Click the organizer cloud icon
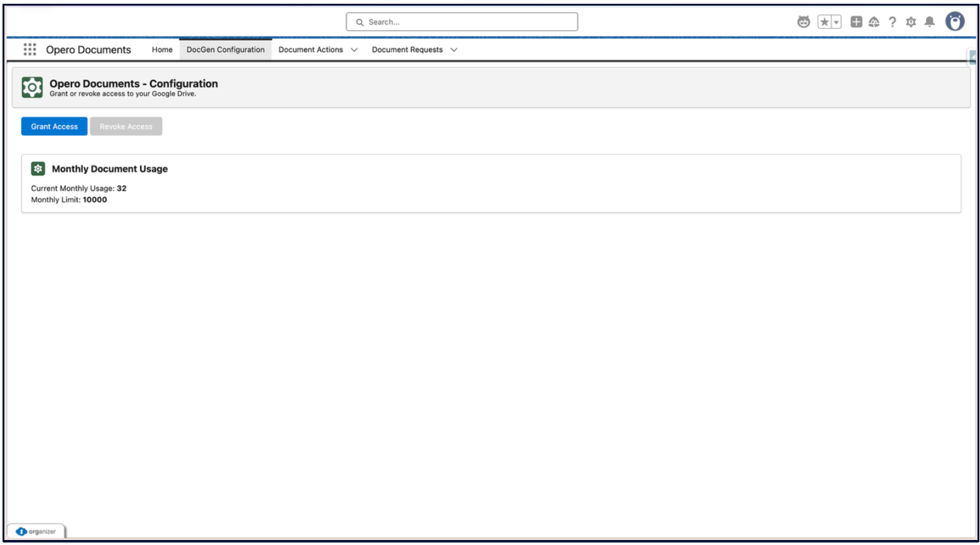 tap(22, 532)
